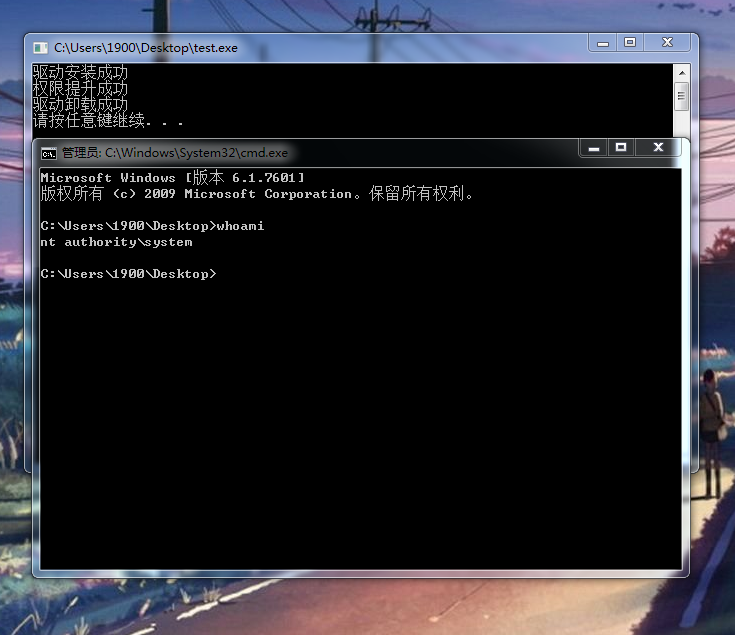Click the test.exe title text C:\Users\1900\Desktop\test.exe

click(146, 48)
